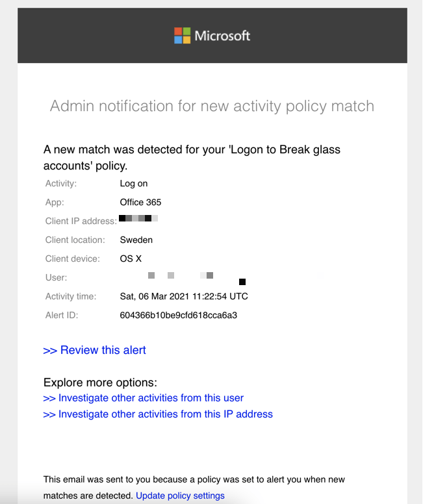Click the 'Sweden' client location value

coord(136,240)
